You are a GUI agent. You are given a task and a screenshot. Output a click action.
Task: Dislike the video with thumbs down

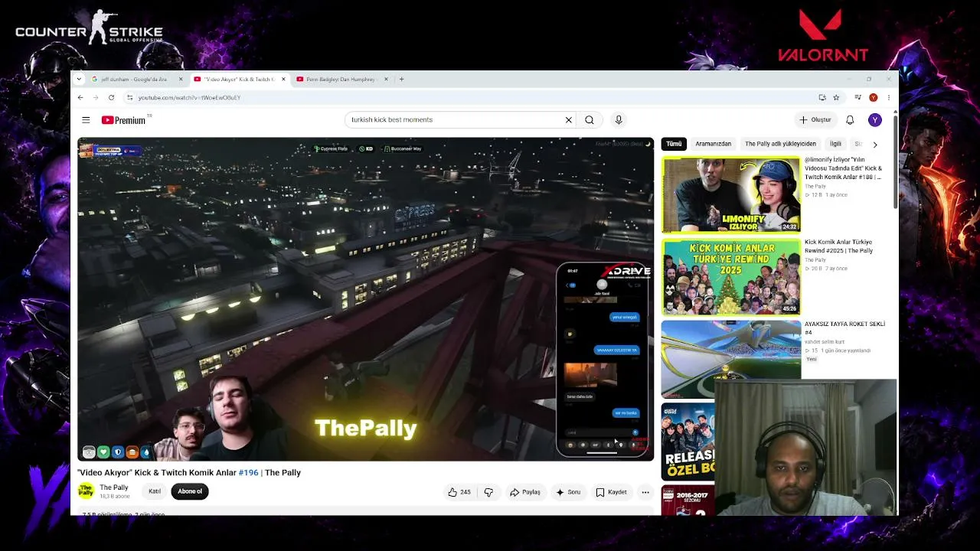[488, 492]
